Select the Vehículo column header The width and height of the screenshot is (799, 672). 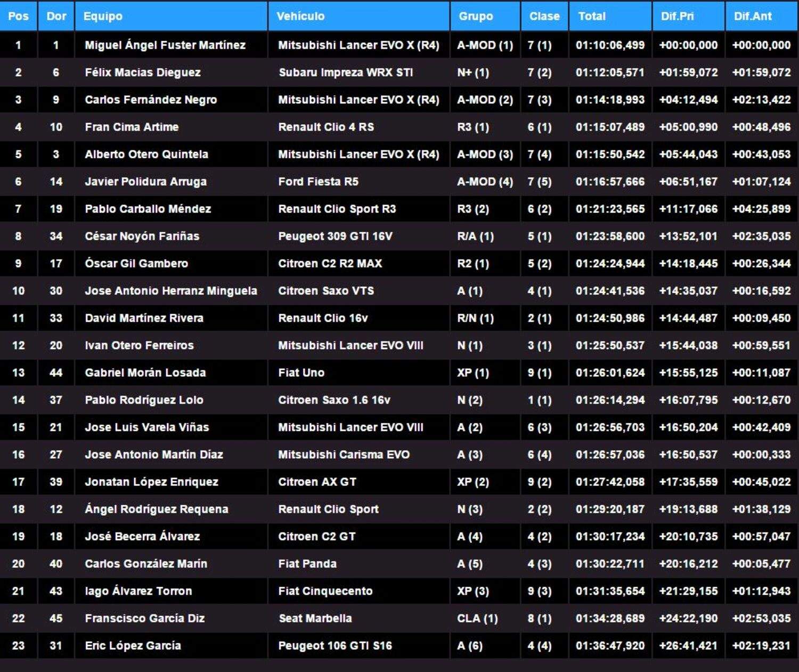click(300, 16)
